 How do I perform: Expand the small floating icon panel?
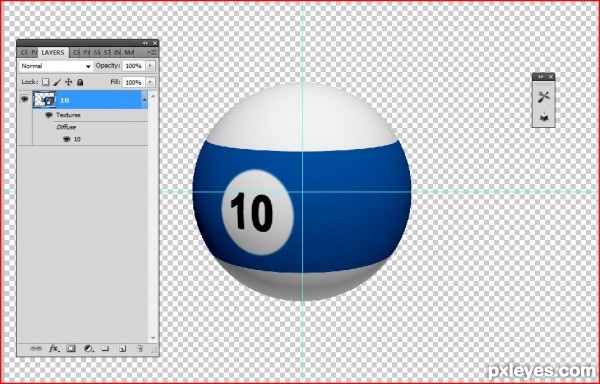[x=541, y=77]
